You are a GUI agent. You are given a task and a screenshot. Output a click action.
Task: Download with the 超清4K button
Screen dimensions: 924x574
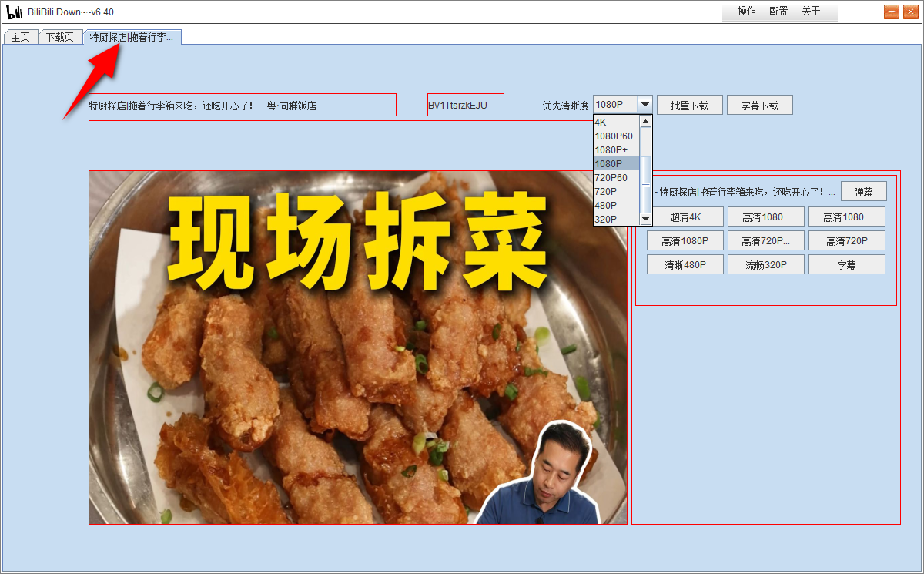click(x=685, y=217)
